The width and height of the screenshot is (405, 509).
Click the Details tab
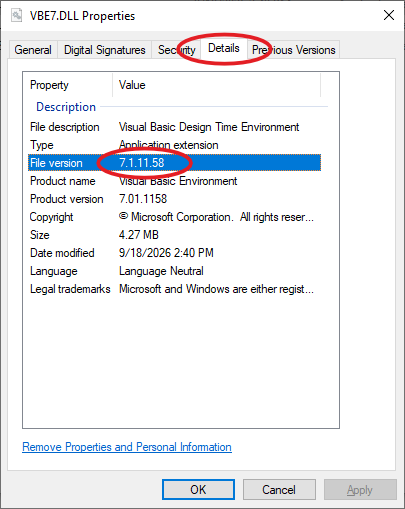coord(224,48)
